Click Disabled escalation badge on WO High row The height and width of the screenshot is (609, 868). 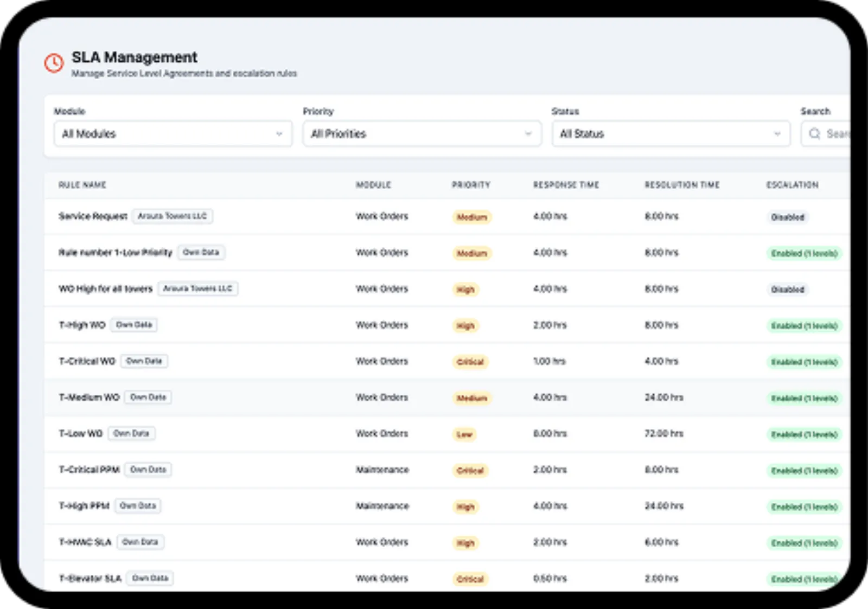point(788,290)
